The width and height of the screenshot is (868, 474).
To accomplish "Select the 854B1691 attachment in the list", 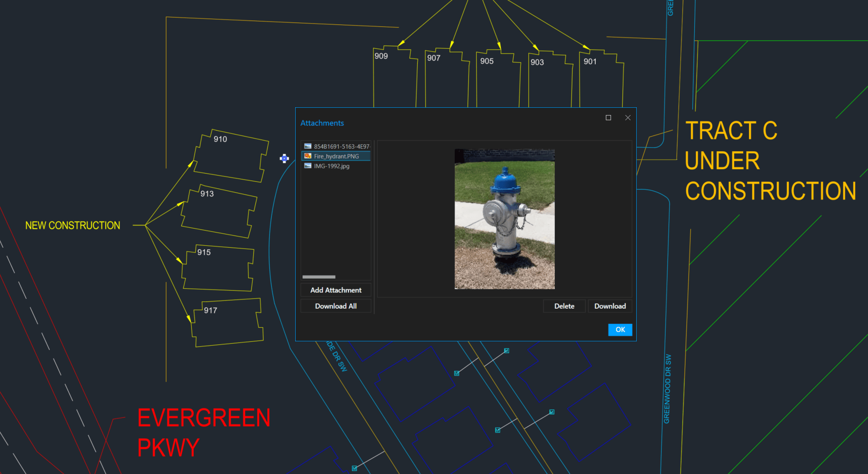I will coord(339,145).
